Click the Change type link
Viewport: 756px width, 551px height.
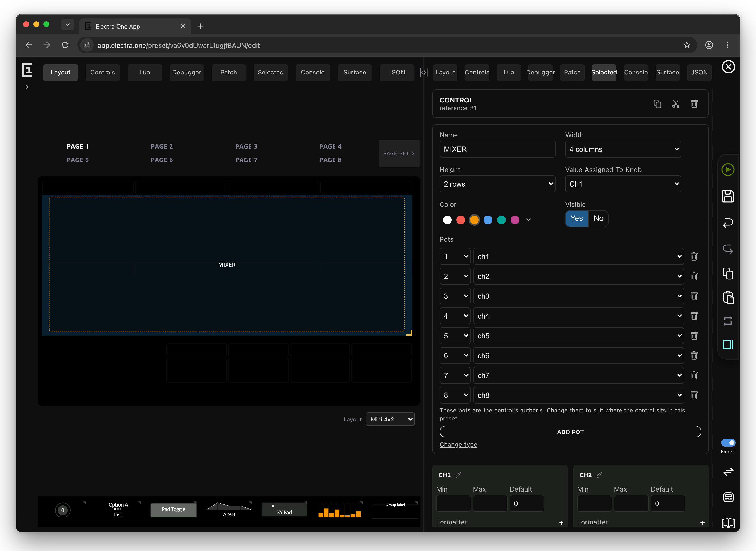[x=458, y=444]
